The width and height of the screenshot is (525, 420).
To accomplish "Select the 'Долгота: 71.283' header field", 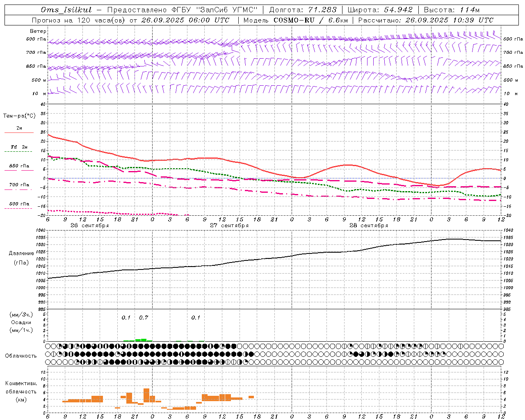I will (303, 10).
